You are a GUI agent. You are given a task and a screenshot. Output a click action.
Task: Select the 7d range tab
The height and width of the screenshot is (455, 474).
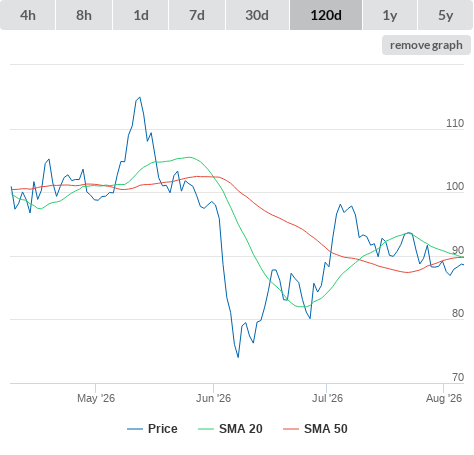pyautogui.click(x=197, y=15)
